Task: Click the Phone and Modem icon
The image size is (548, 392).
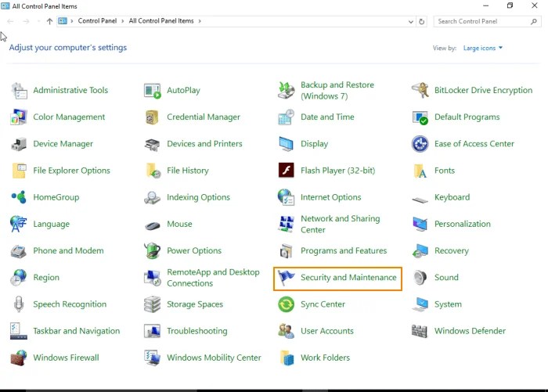Action: coord(19,251)
